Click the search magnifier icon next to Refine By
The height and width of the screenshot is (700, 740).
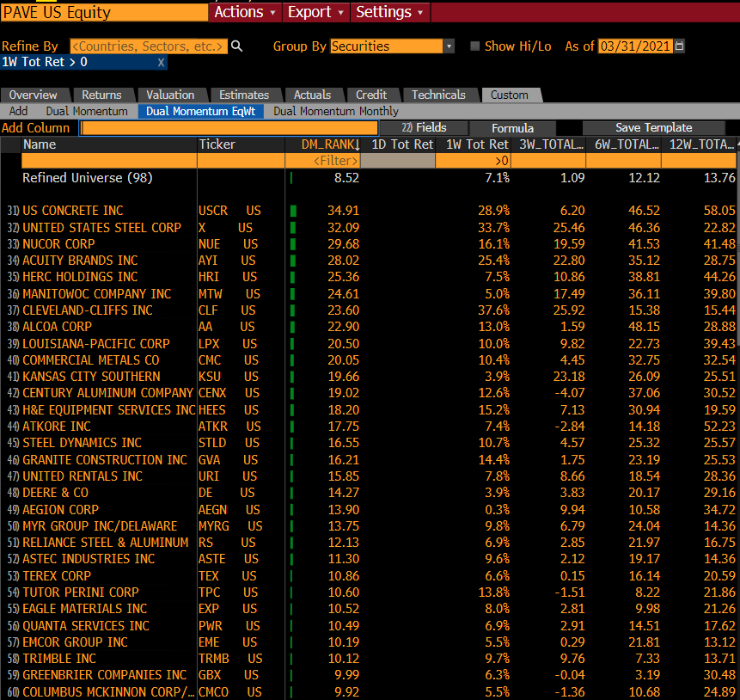coord(237,46)
